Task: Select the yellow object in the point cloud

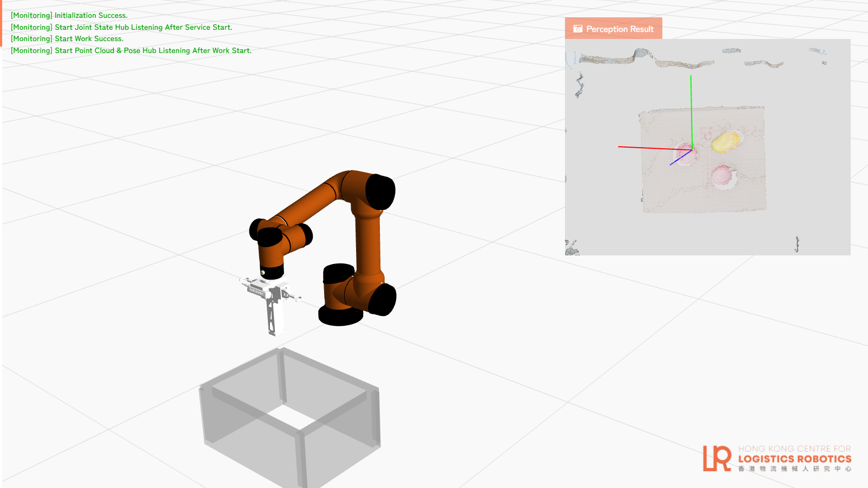Action: click(725, 141)
